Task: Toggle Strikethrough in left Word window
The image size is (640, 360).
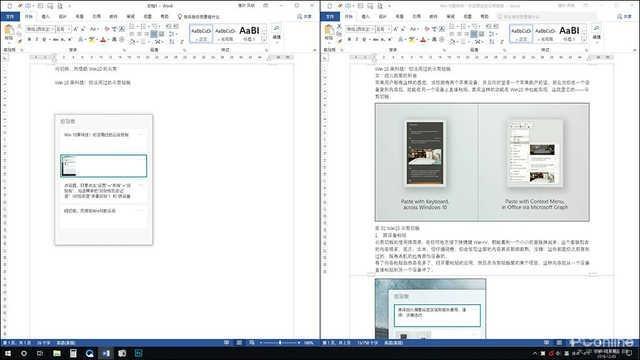Action: (x=55, y=39)
